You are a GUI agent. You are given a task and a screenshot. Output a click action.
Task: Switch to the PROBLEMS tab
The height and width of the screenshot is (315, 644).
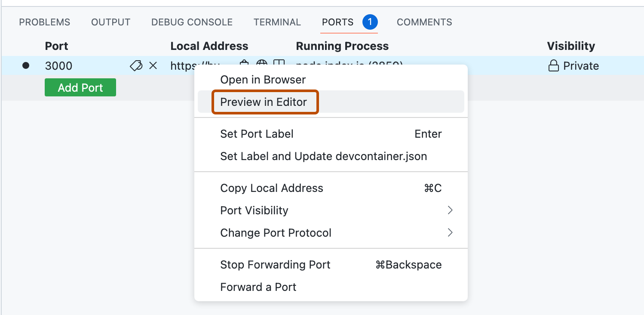tap(44, 22)
